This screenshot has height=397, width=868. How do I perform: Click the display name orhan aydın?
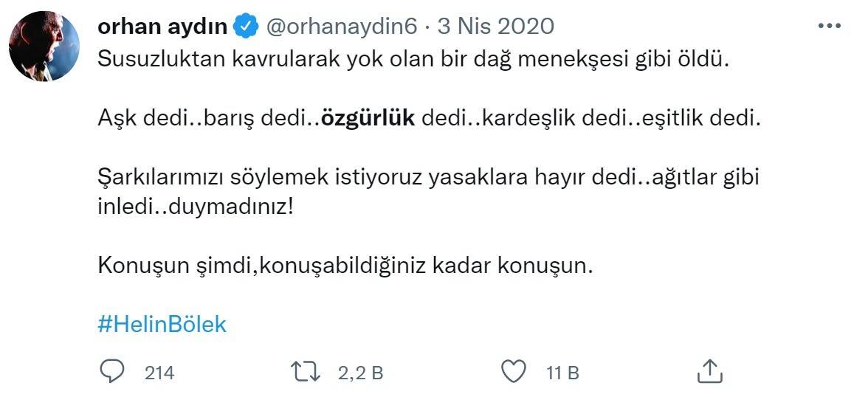click(162, 27)
